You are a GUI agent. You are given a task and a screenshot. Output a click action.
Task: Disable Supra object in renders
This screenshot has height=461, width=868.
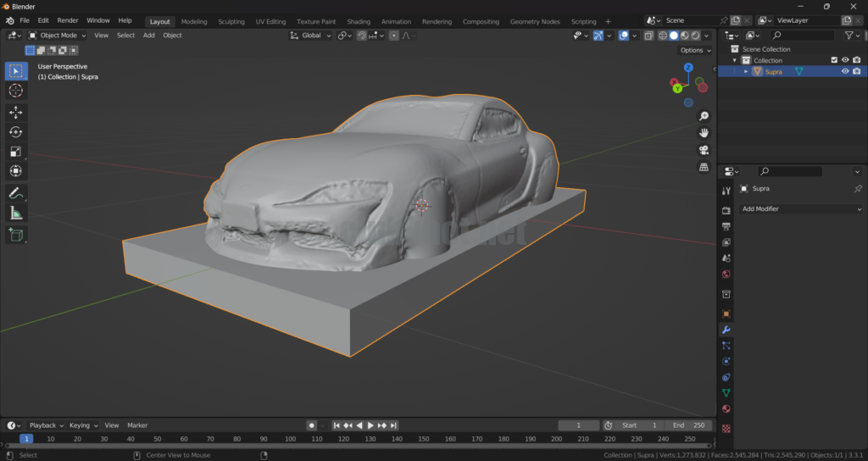857,72
